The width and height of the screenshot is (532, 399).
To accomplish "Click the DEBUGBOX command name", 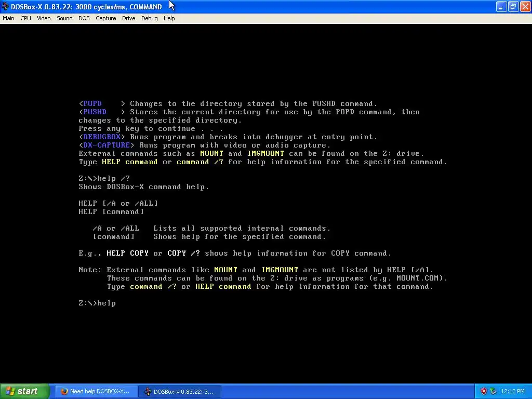I will 102,137.
